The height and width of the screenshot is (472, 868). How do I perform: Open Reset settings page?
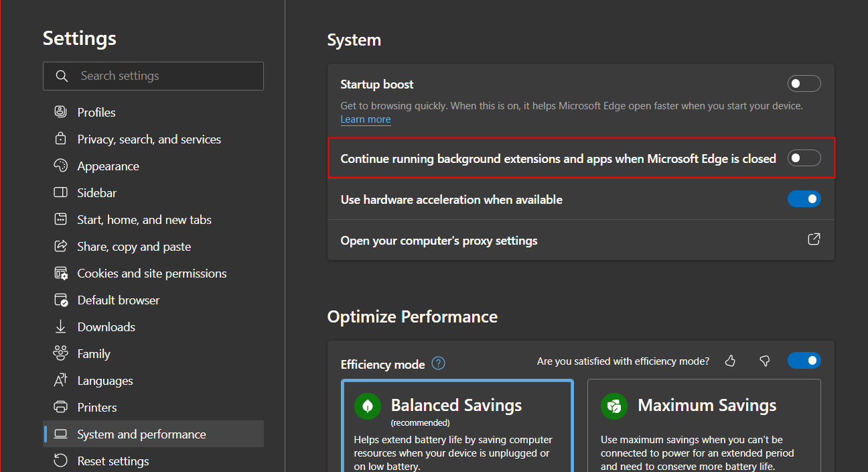tap(153, 461)
